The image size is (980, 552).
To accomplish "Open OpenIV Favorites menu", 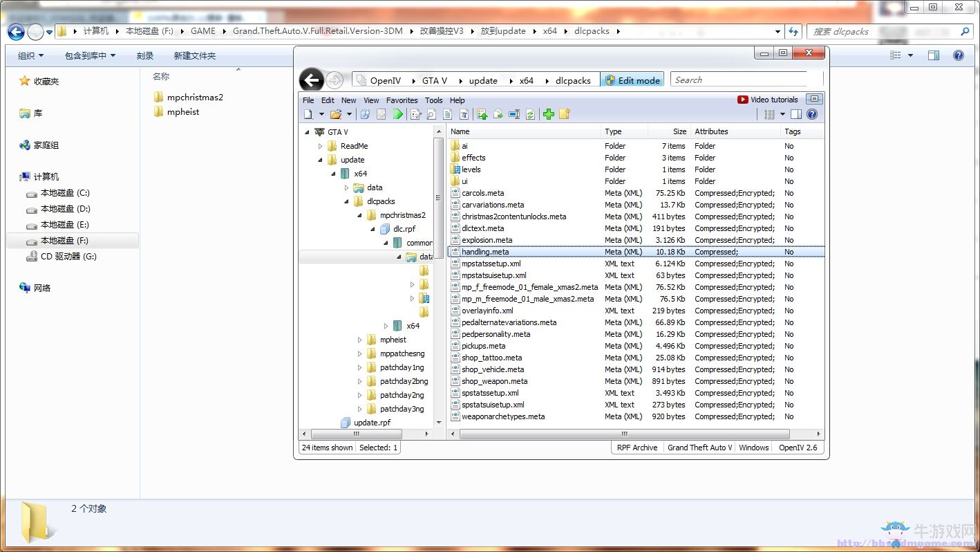I will pos(402,100).
